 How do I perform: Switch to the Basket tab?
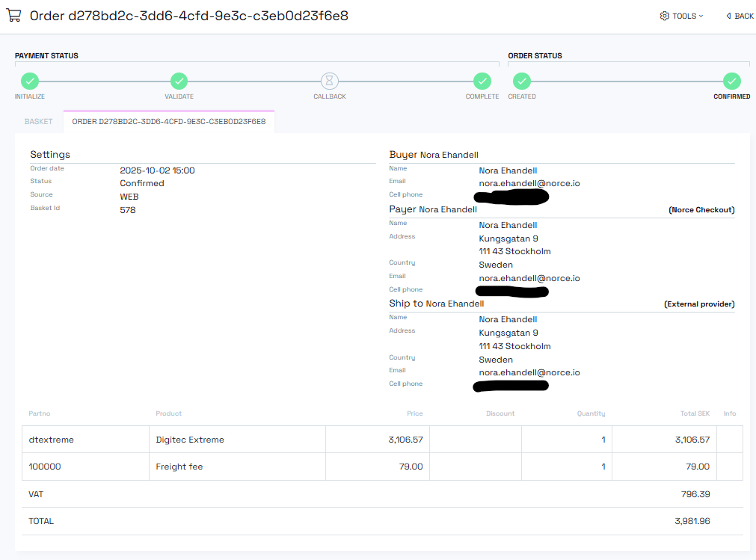[x=39, y=121]
